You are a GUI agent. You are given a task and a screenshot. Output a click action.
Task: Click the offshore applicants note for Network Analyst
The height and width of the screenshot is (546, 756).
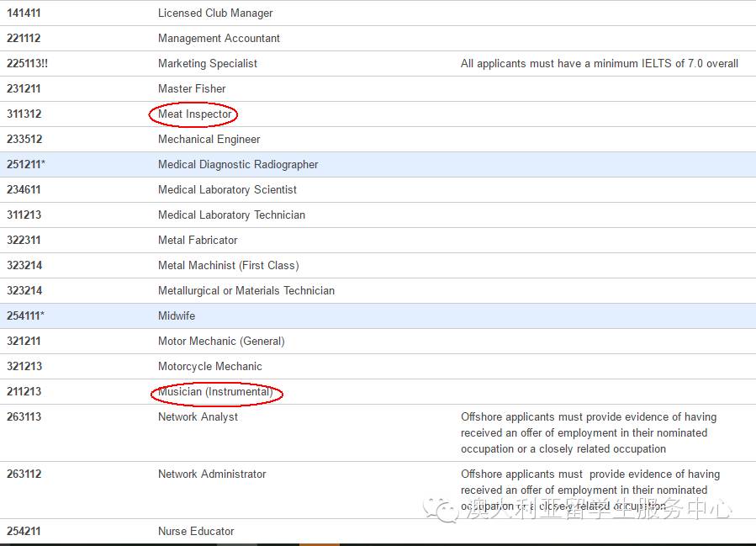589,432
